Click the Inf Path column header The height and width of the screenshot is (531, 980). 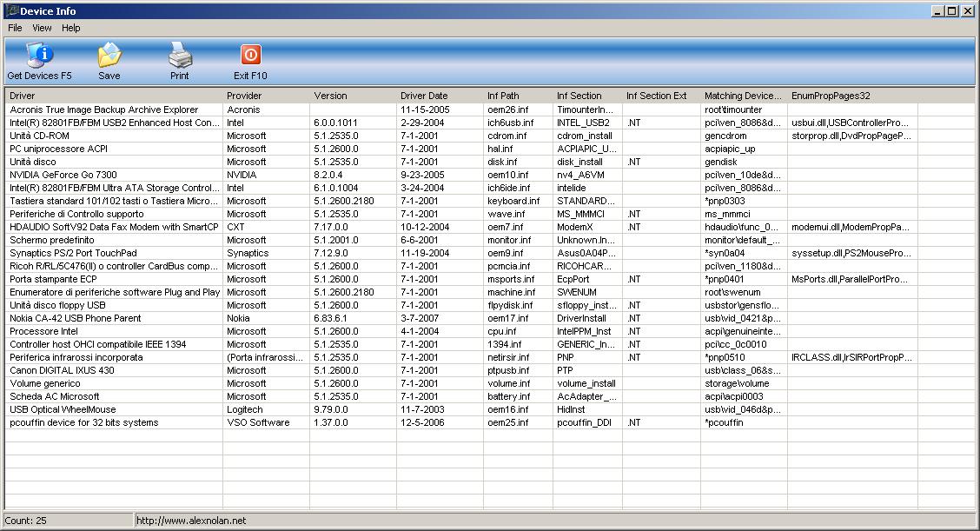518,96
